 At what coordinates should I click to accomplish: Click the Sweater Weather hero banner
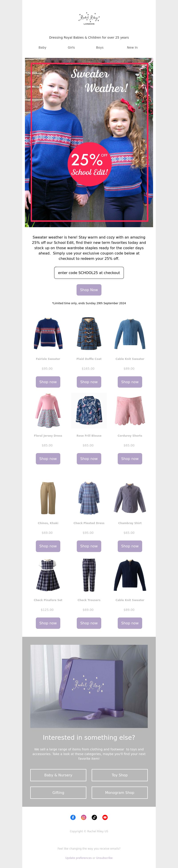89,142
